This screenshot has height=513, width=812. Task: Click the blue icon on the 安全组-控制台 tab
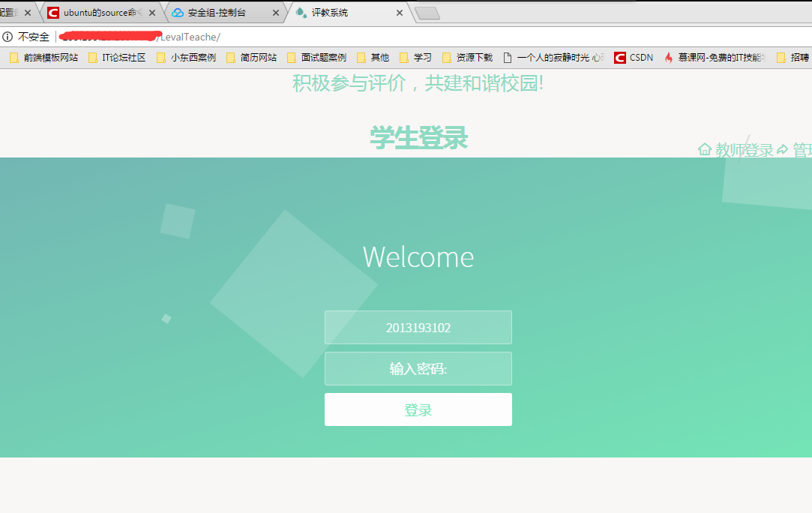coord(178,12)
